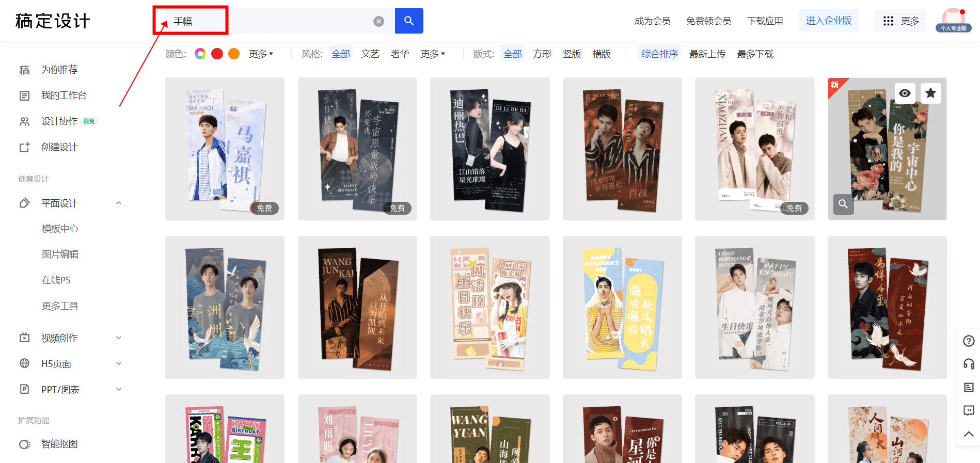Open the 稿定设计 logo home link
980x463 pixels.
coord(53,21)
